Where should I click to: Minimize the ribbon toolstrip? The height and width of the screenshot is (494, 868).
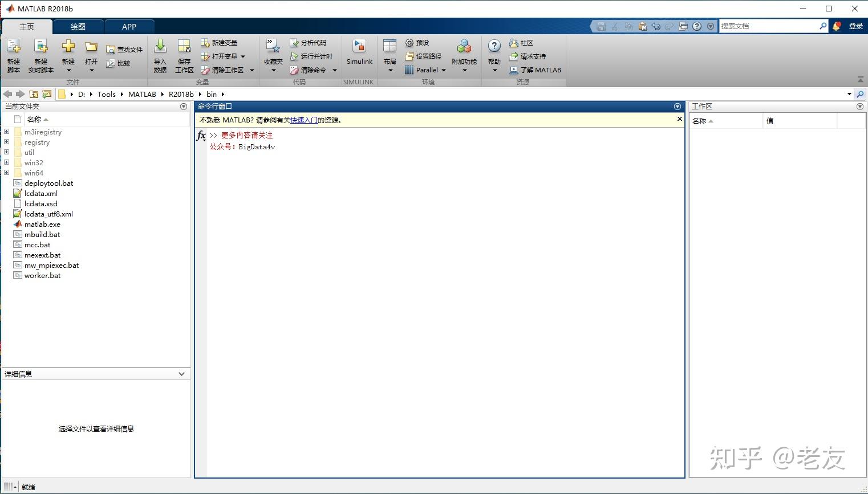(861, 80)
